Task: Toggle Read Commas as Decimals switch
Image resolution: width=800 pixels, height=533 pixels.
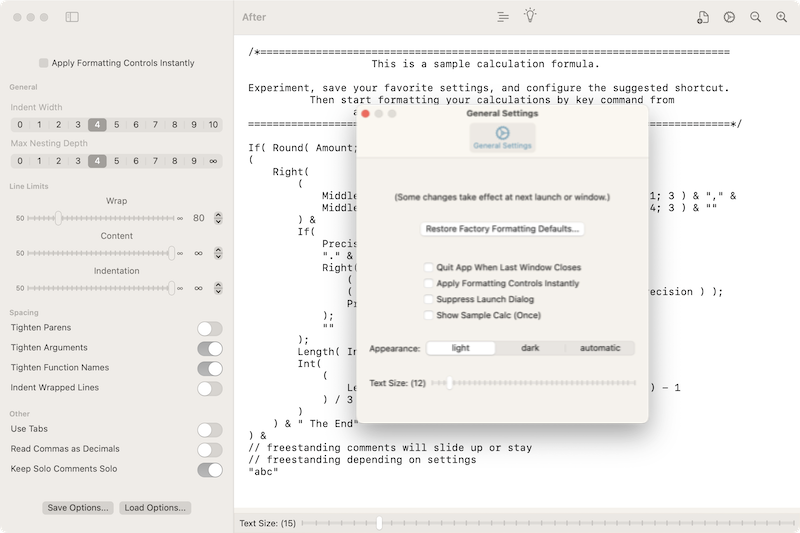Action: (x=210, y=450)
